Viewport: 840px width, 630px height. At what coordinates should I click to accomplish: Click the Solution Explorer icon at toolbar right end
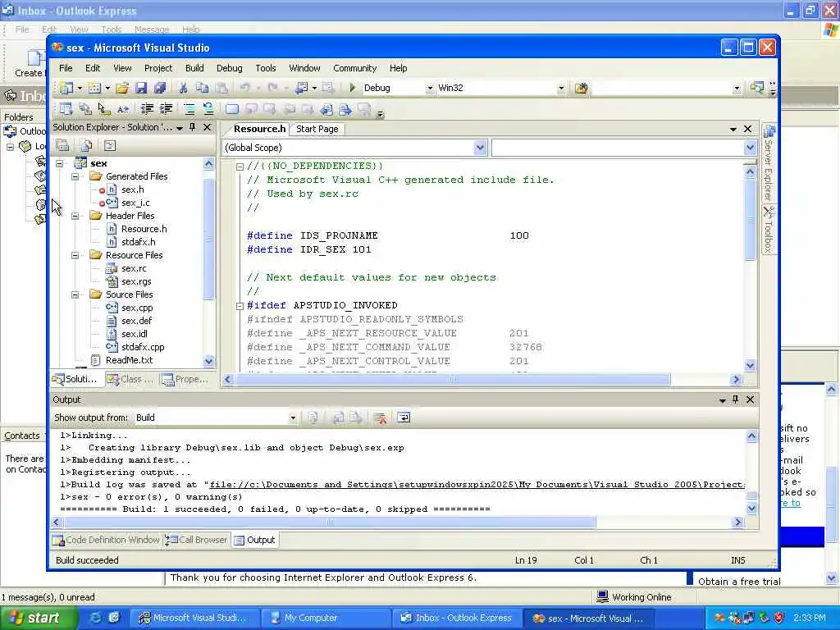tap(756, 87)
